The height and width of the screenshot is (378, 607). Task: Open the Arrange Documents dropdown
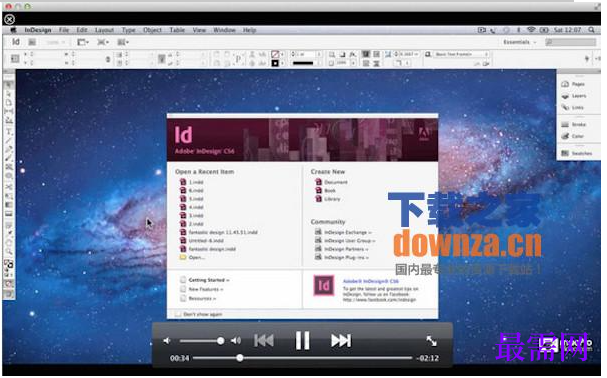pyautogui.click(x=123, y=42)
